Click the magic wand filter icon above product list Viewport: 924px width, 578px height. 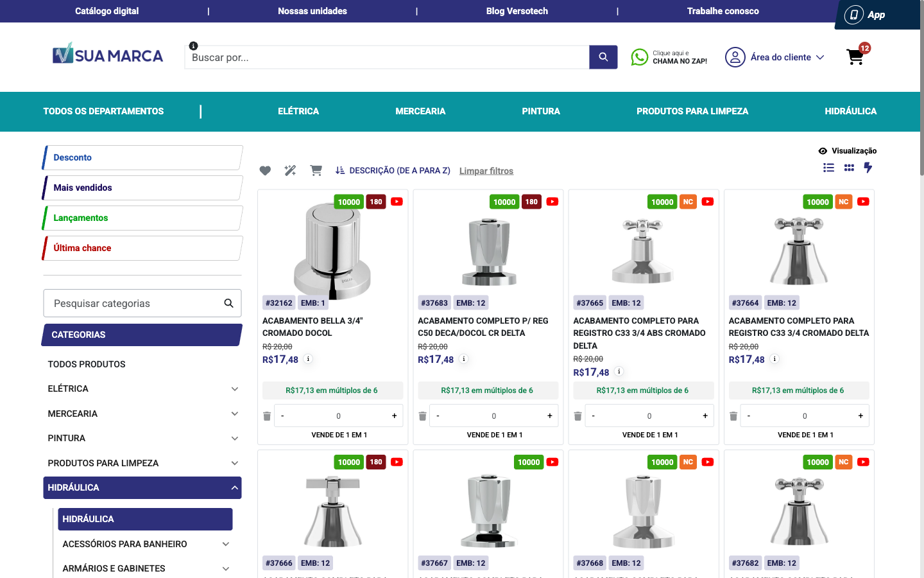point(290,170)
